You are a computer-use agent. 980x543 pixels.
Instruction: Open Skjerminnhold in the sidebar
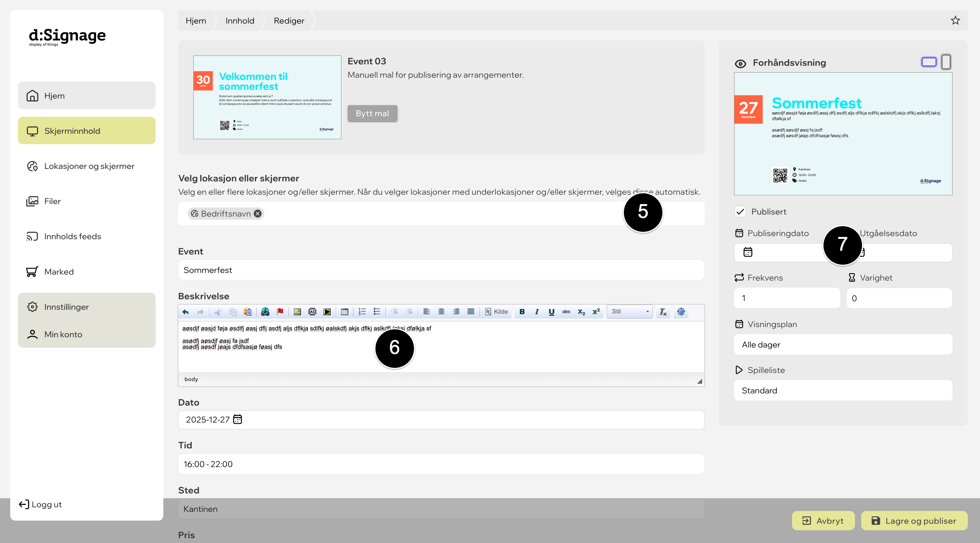[87, 130]
